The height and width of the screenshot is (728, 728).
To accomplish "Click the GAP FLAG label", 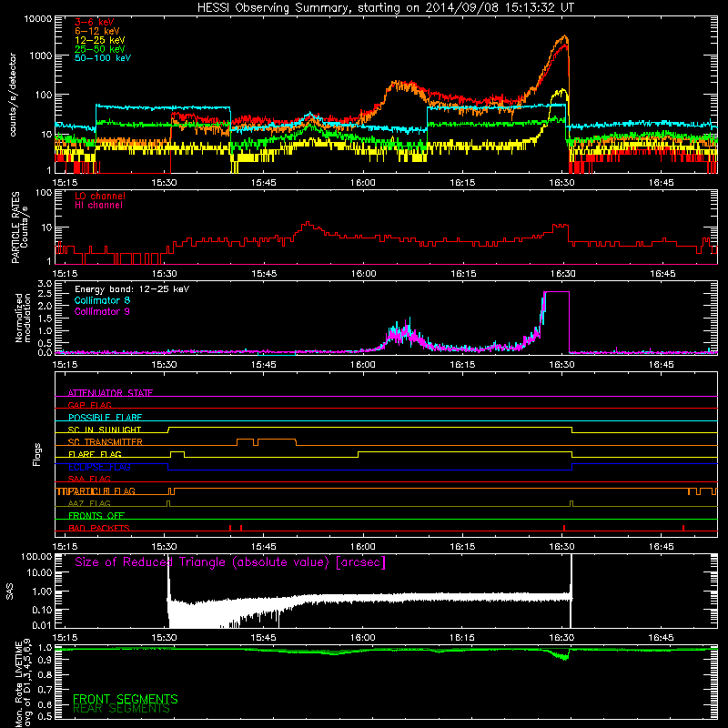I will (89, 405).
